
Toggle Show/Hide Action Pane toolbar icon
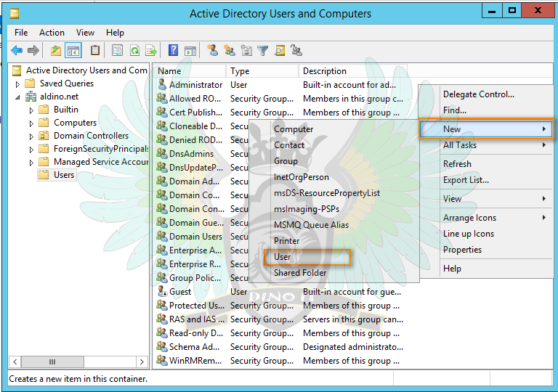pos(190,51)
